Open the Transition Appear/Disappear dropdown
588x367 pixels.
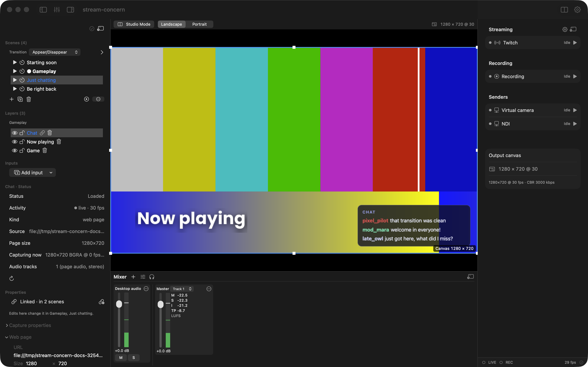coord(55,52)
